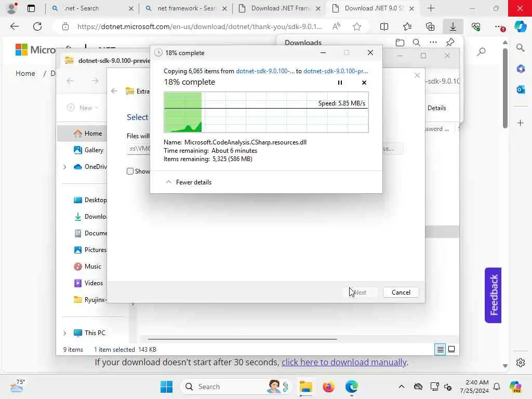The width and height of the screenshot is (532, 399).
Task: Open Downloads folder in Explorer sidebar
Action: (x=89, y=217)
